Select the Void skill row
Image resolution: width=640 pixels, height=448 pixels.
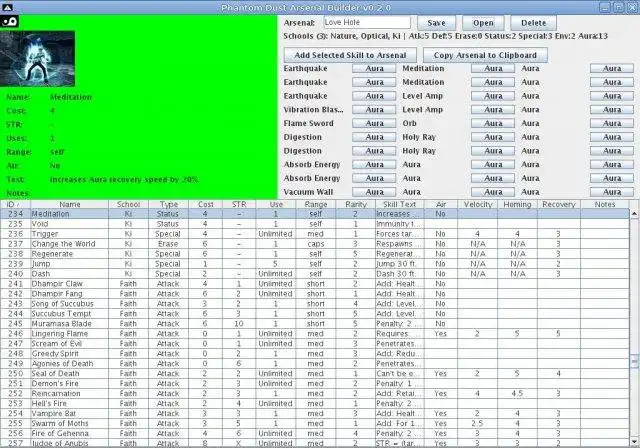315,224
